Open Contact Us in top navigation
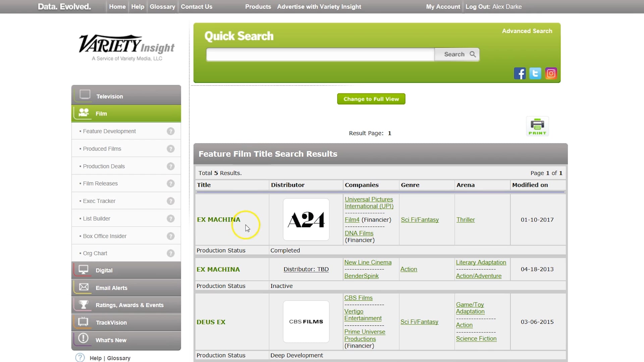The image size is (644, 362). point(197,7)
